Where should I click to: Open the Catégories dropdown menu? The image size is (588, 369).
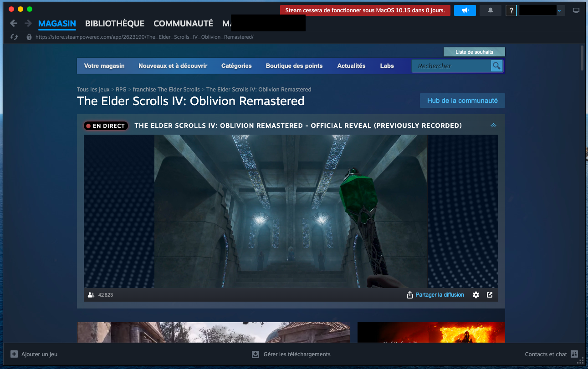point(236,66)
